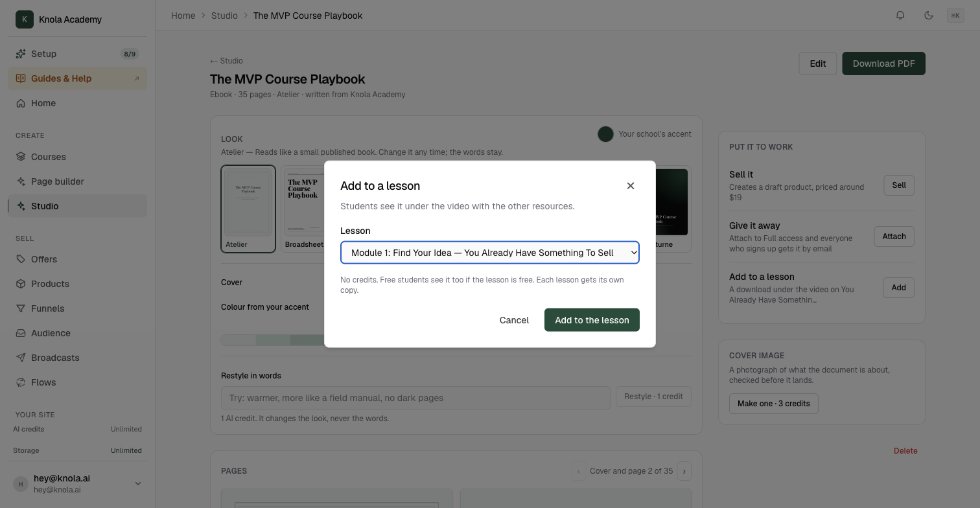Click Sell button in Put It To Work
The width and height of the screenshot is (980, 508).
(x=899, y=185)
